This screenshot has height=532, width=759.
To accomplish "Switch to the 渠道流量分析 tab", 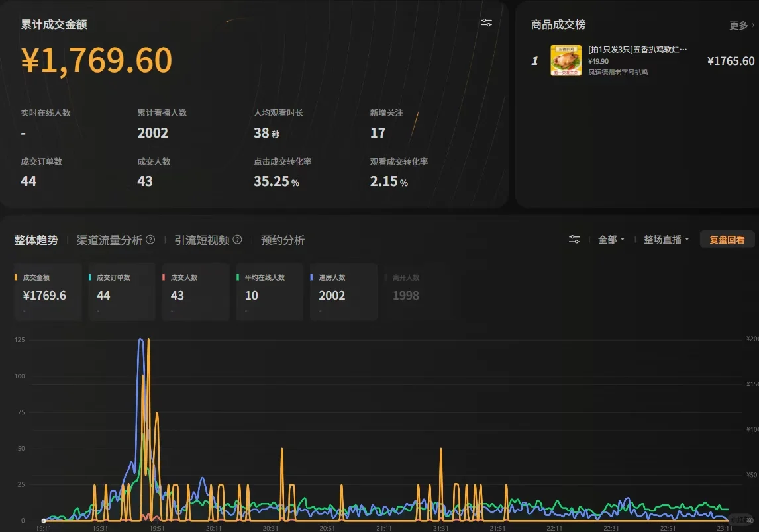I will (109, 240).
